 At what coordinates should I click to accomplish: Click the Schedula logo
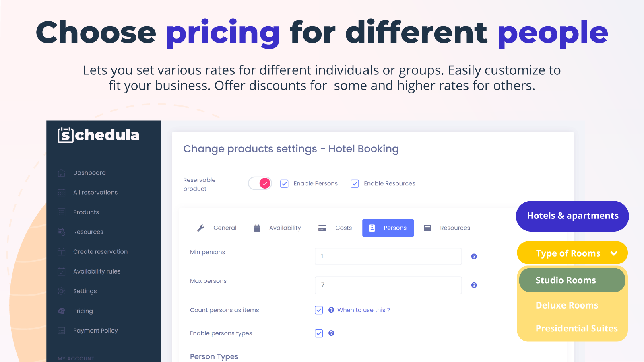click(x=97, y=135)
